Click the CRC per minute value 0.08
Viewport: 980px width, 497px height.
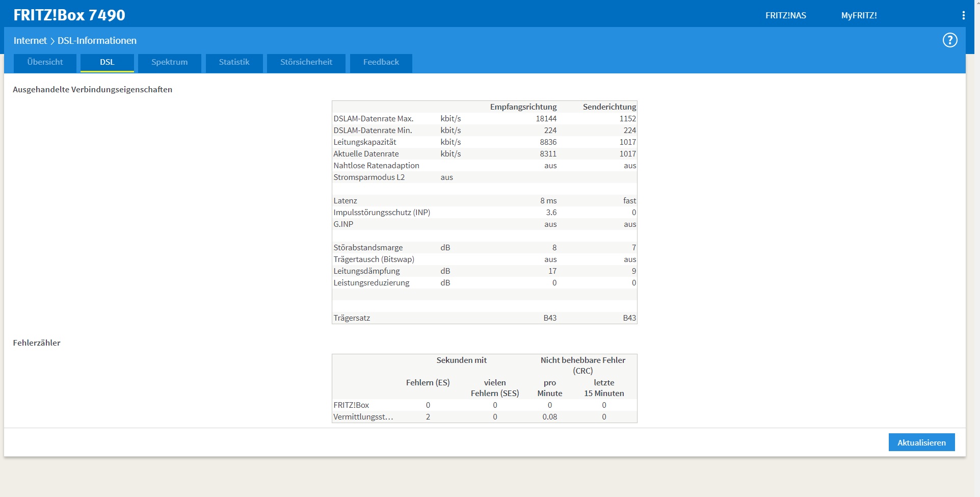550,416
